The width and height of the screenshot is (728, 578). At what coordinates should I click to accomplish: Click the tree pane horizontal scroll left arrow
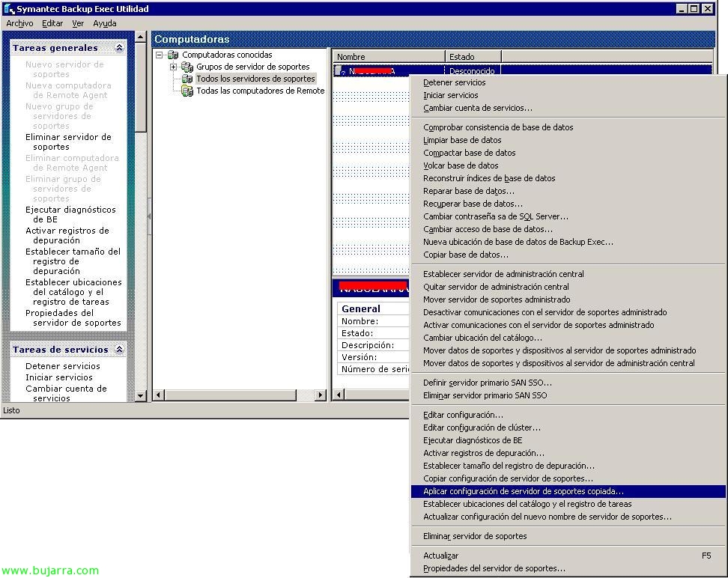(x=159, y=395)
